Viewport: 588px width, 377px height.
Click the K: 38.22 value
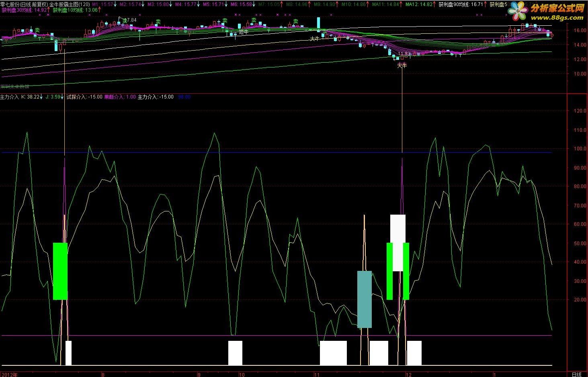30,97
